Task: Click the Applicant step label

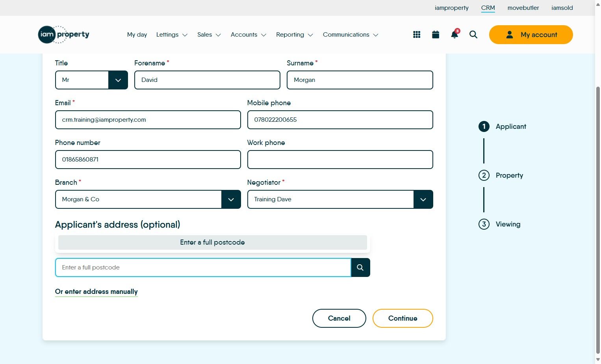Action: 511,126
